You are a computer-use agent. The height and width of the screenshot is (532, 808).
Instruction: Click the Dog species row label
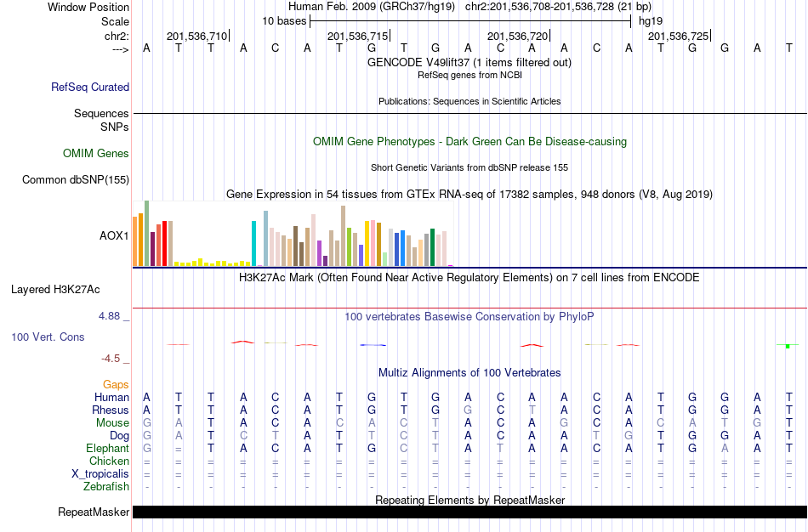[x=120, y=436]
